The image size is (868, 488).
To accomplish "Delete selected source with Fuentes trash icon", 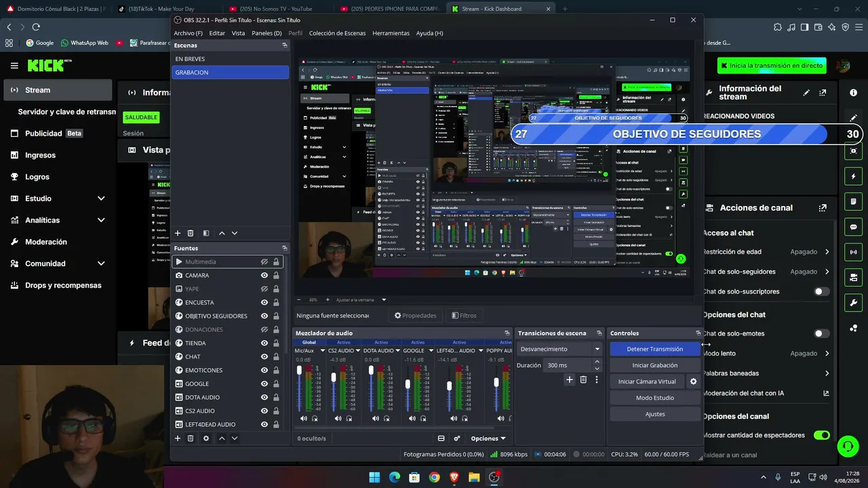I will (192, 439).
